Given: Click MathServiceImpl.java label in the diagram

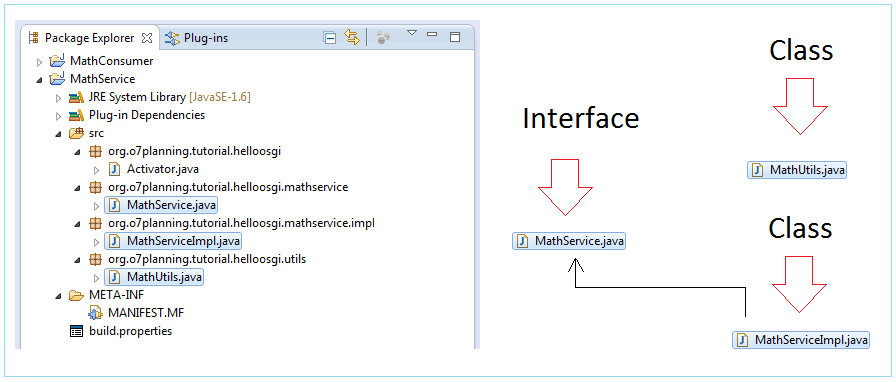Looking at the screenshot, I should point(801,340).
